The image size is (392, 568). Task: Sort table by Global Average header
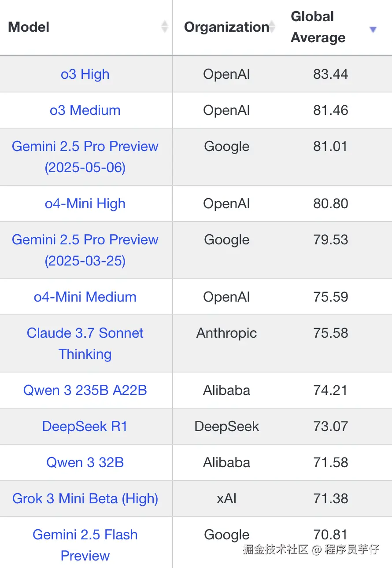point(318,27)
